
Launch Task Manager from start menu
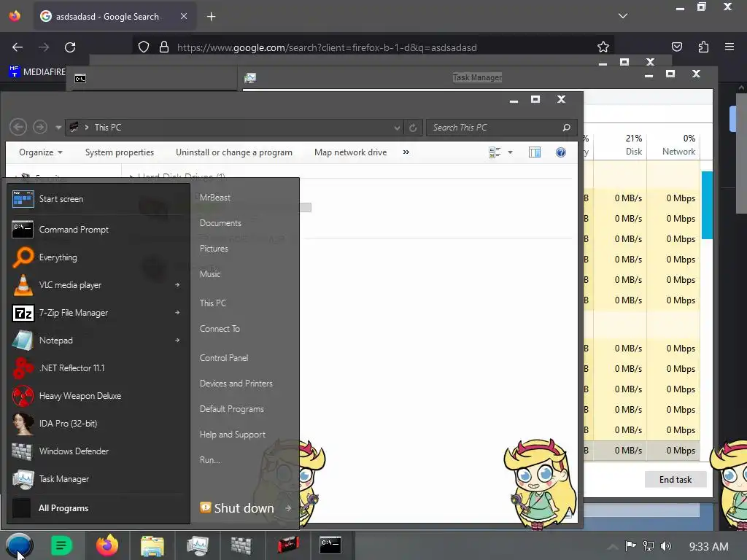pos(98,478)
